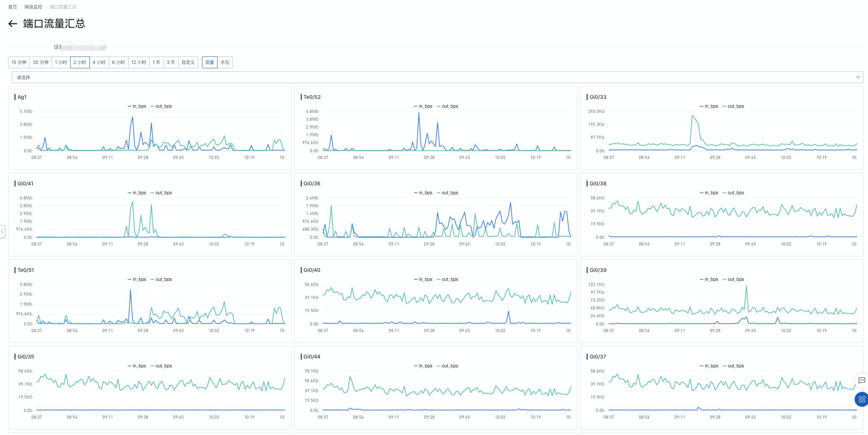Toggle in_bps legend in Gi0/44 chart

coord(423,366)
